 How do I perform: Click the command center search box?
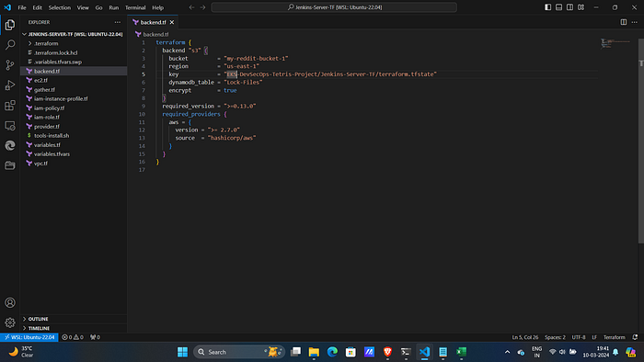(x=334, y=7)
